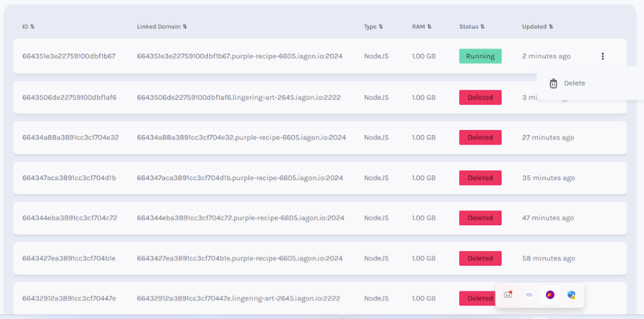Sort the table by Type column
644x319 pixels.
tap(381, 27)
